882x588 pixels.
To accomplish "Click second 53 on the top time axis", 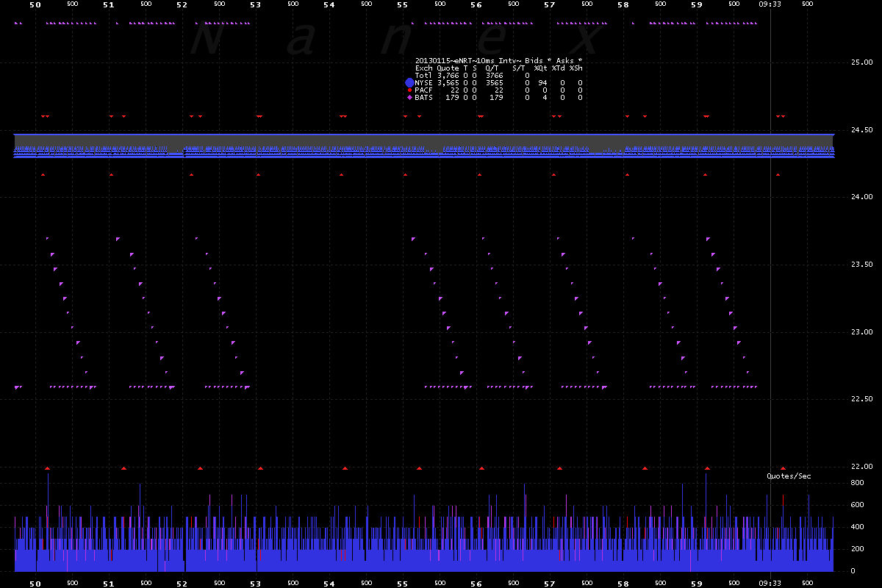I will pyautogui.click(x=255, y=4).
